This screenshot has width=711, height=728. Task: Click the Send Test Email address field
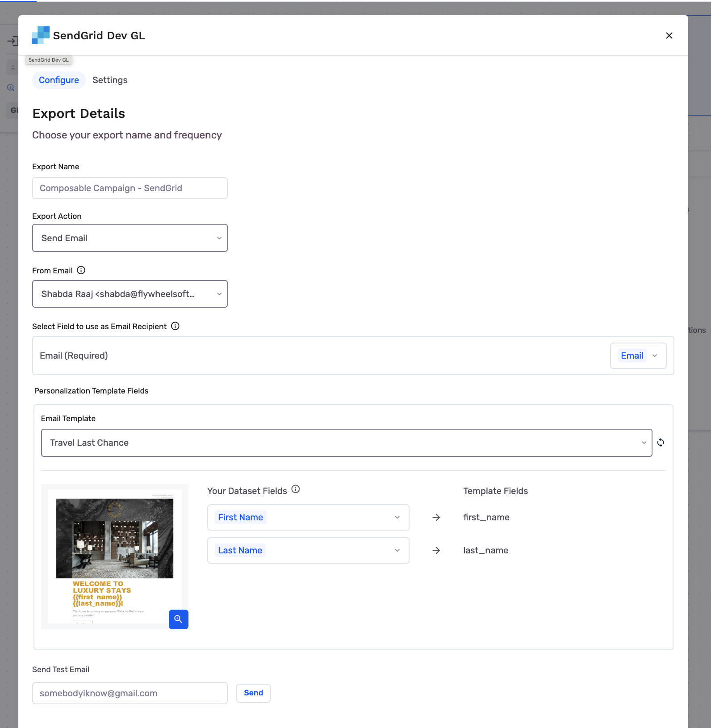(130, 693)
